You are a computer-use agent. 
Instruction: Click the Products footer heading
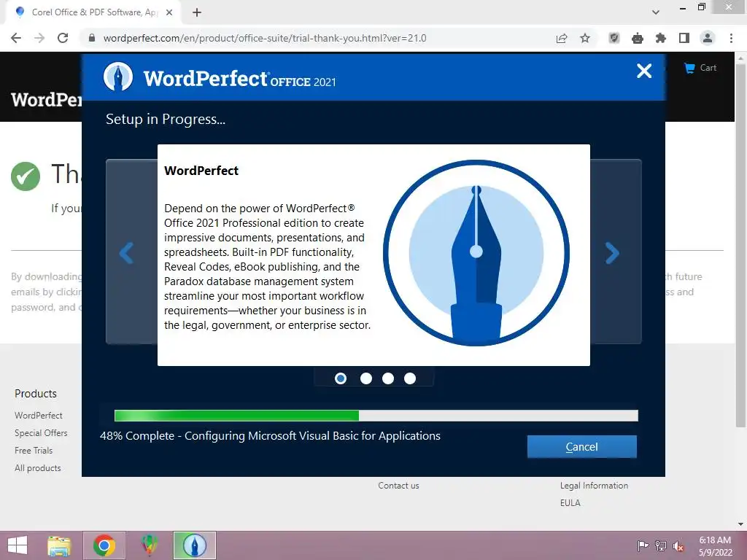(36, 394)
